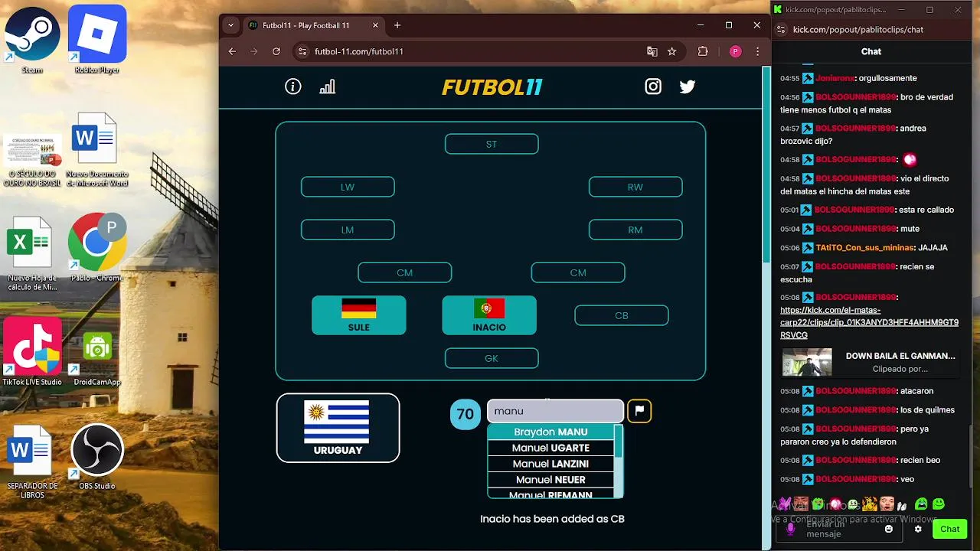
Task: Choose Manuel NEUER from suggestions
Action: (x=550, y=480)
